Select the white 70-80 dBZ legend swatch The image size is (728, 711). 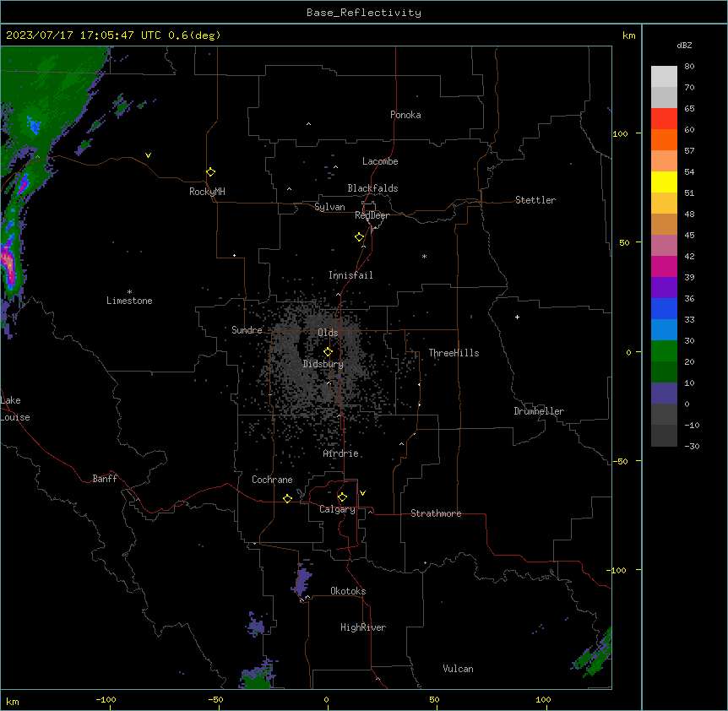[x=664, y=77]
